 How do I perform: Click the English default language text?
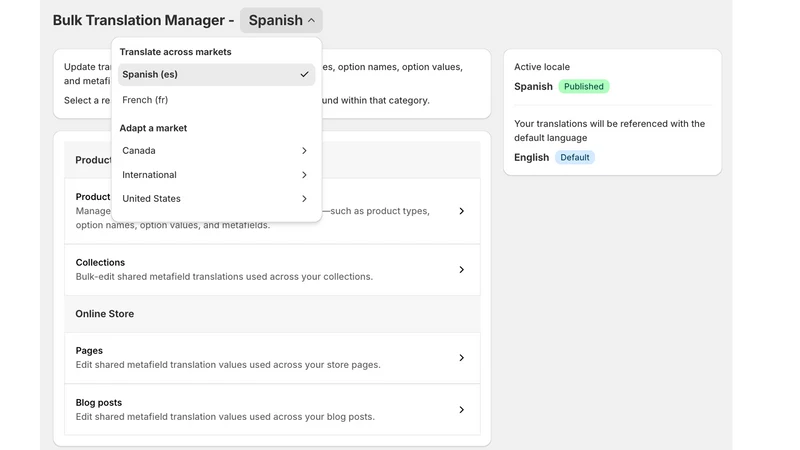[x=532, y=157]
